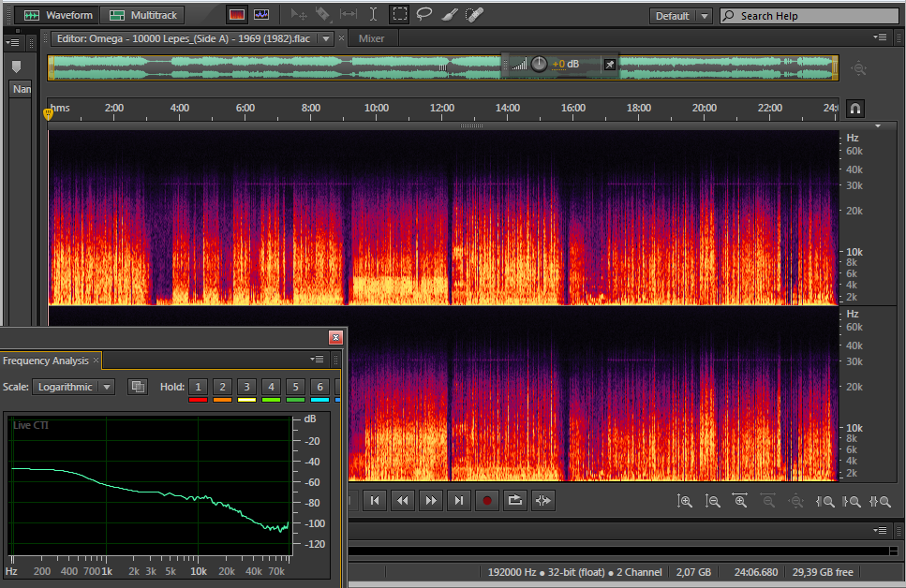Toggle Skip Selection button
The height and width of the screenshot is (588, 906).
tap(543, 501)
